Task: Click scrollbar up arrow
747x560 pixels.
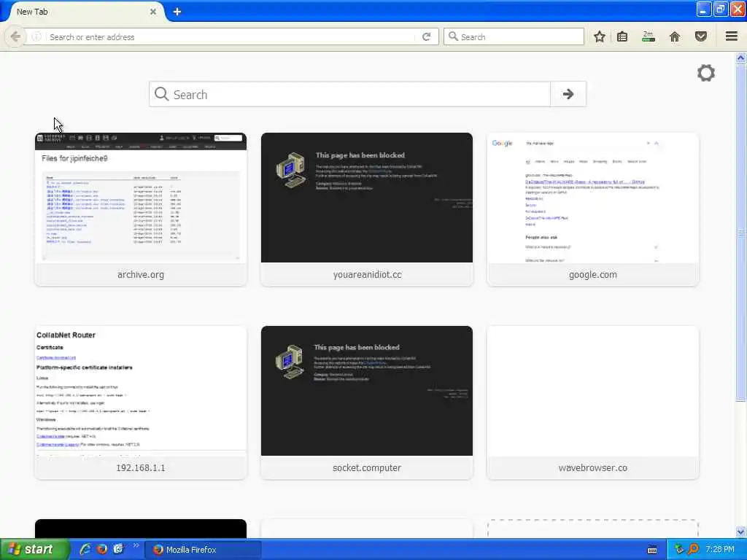Action: [741, 58]
